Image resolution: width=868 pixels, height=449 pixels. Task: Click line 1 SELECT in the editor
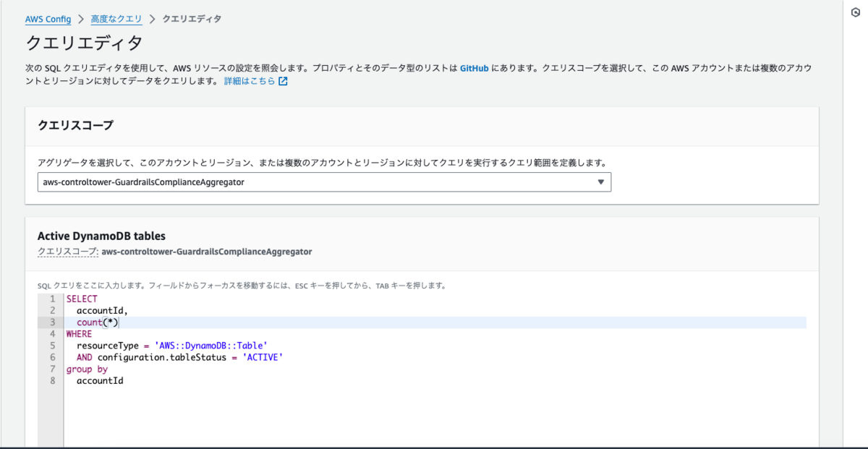pyautogui.click(x=82, y=299)
